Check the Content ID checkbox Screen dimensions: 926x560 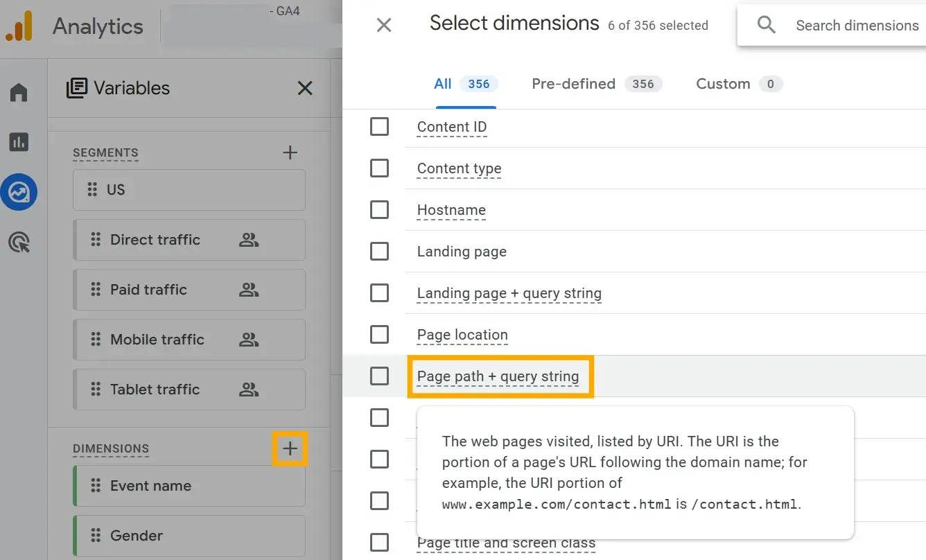click(x=379, y=126)
